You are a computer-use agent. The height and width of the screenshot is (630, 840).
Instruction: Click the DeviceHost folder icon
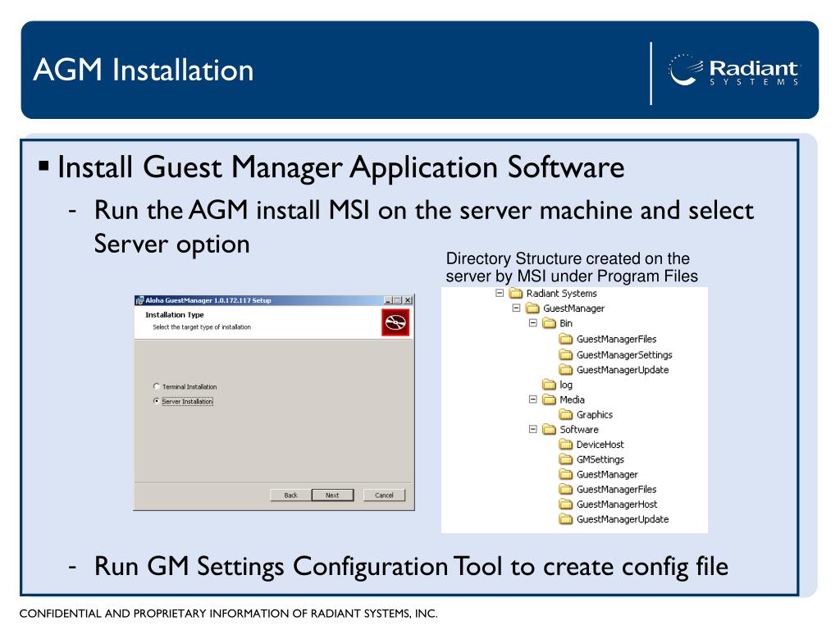click(x=566, y=445)
